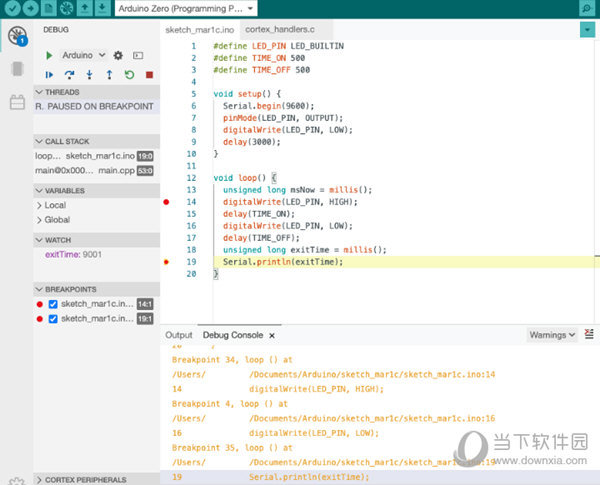Clear the console output icon
600x485 pixels.
tap(589, 334)
